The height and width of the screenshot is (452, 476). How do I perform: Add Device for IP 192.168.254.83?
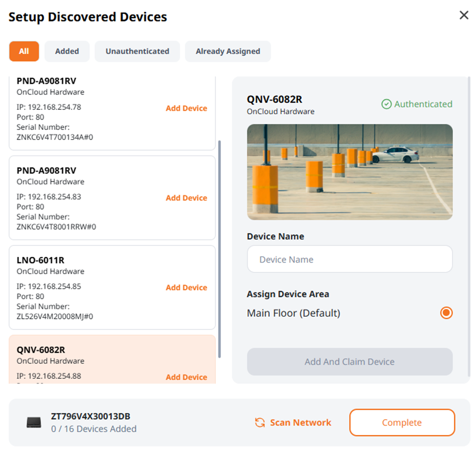[186, 198]
